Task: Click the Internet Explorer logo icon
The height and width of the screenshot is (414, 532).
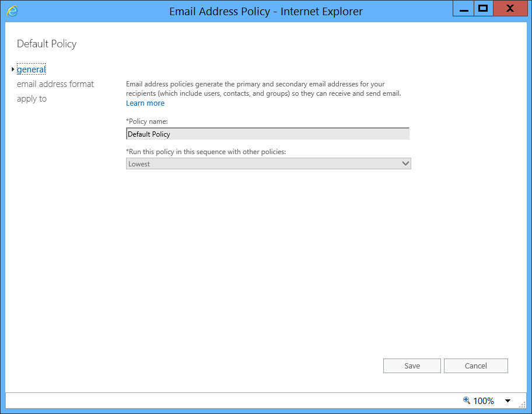Action: click(12, 11)
